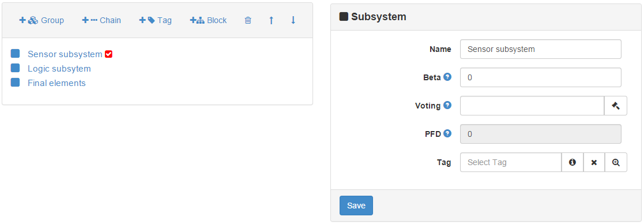This screenshot has width=644, height=224.
Task: Search tags with the magnifier icon
Action: coord(616,162)
